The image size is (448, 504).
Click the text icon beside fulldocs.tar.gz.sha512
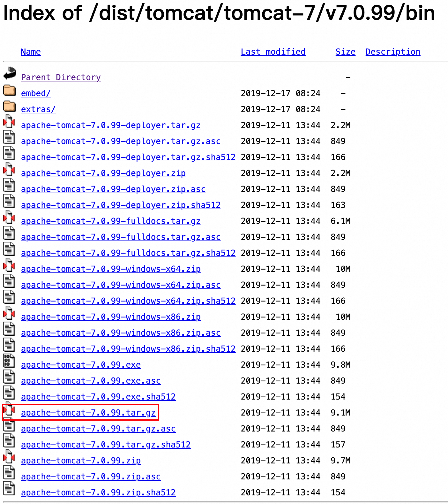point(9,249)
